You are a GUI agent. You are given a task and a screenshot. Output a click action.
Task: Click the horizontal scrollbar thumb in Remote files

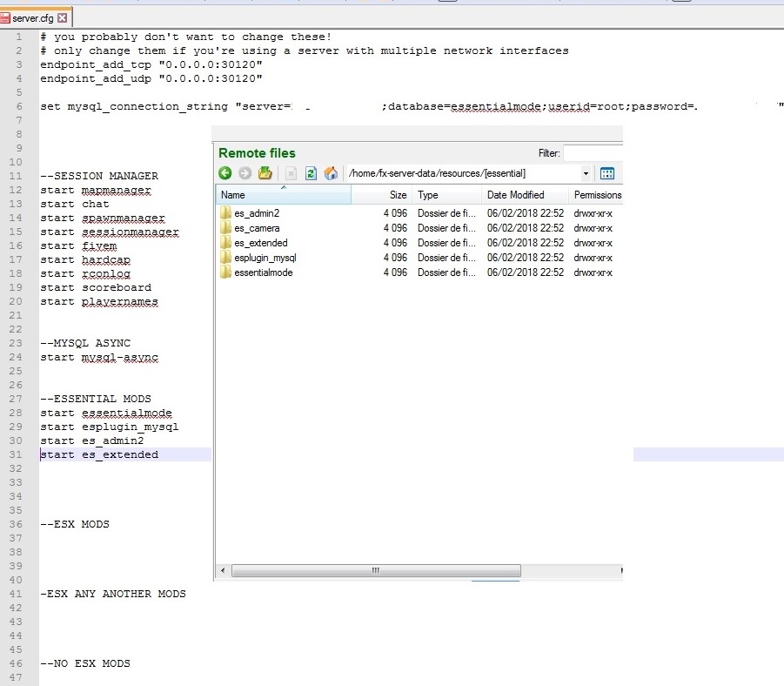pos(376,570)
